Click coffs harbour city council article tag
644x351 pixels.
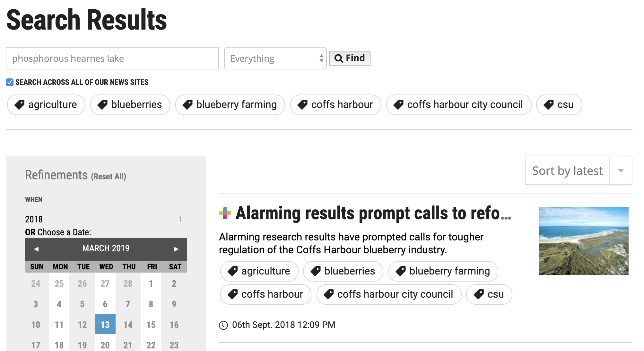389,294
